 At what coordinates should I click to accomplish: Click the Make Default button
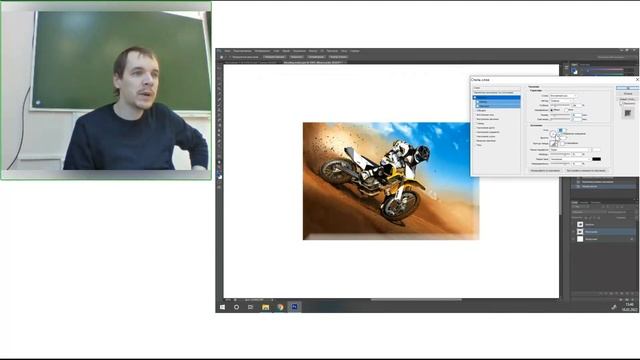pyautogui.click(x=545, y=171)
